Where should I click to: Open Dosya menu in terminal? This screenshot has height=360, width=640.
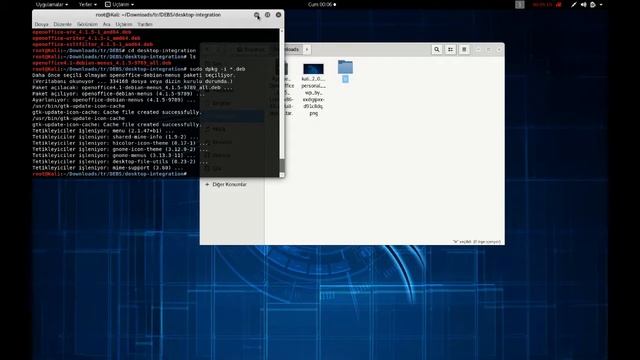coord(41,24)
